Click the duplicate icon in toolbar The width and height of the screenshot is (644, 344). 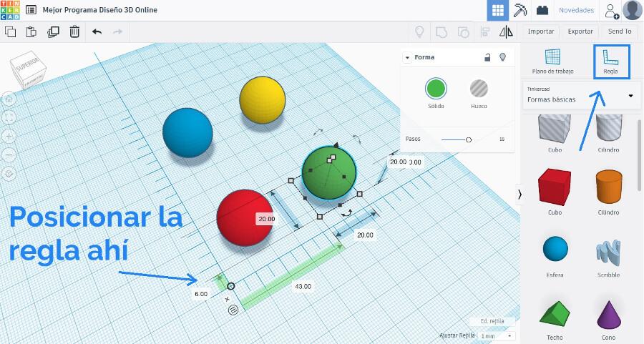click(53, 31)
